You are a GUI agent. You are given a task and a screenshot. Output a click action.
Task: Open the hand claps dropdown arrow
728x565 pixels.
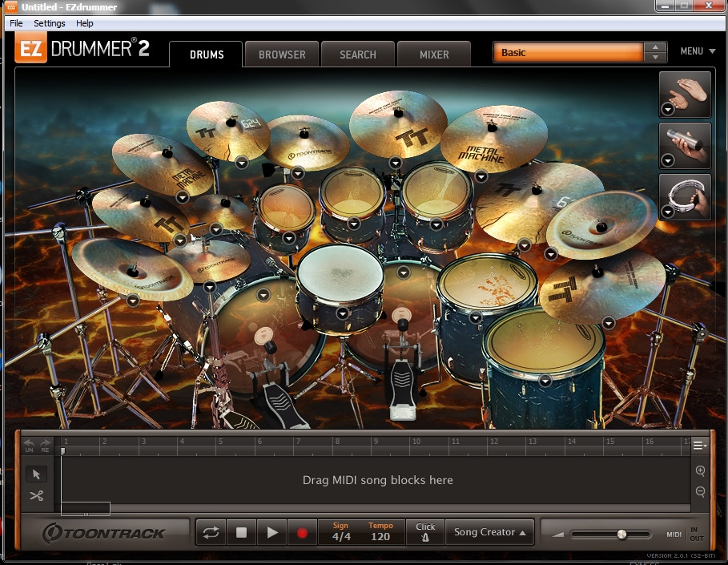coord(668,109)
